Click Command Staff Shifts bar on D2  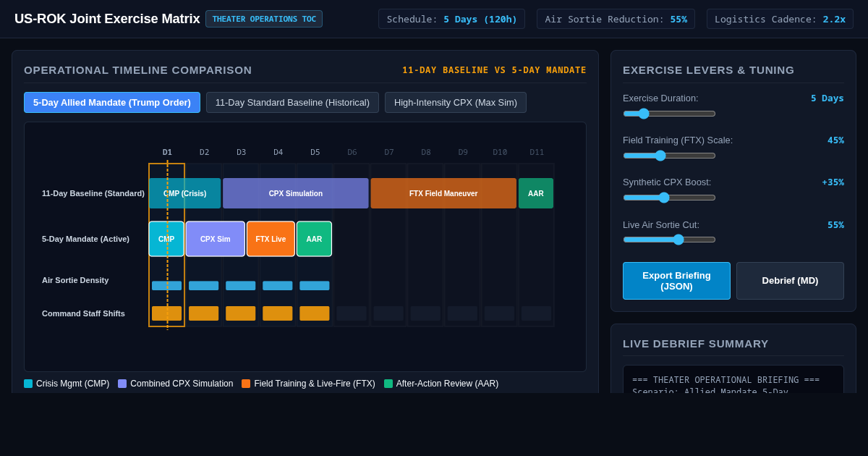pos(203,313)
